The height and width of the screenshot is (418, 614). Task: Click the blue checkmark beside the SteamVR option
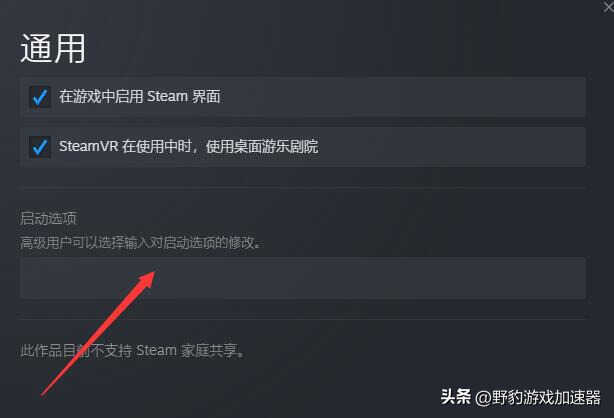(x=40, y=147)
